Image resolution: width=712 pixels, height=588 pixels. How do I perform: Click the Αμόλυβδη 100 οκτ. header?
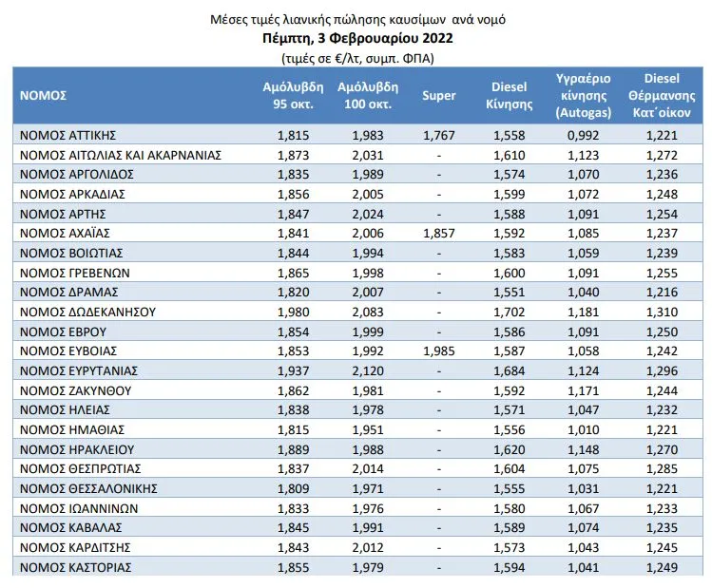tap(368, 96)
